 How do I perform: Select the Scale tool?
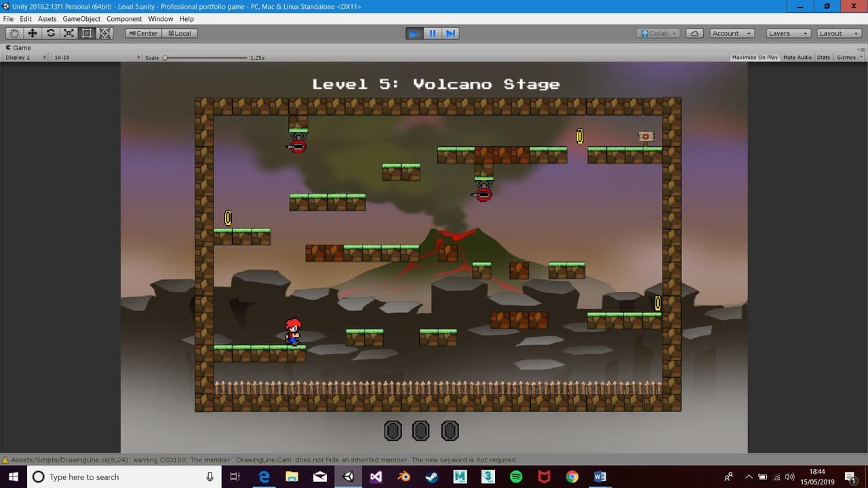[x=68, y=33]
